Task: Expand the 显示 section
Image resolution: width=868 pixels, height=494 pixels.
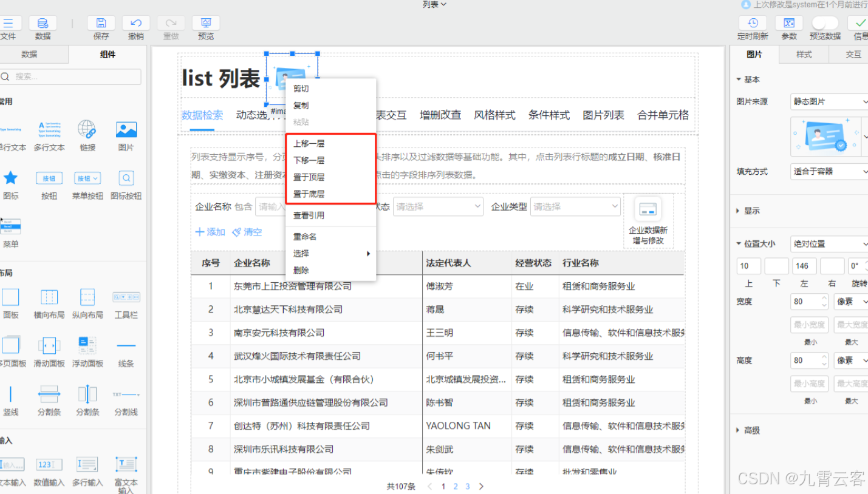Action: [x=748, y=211]
